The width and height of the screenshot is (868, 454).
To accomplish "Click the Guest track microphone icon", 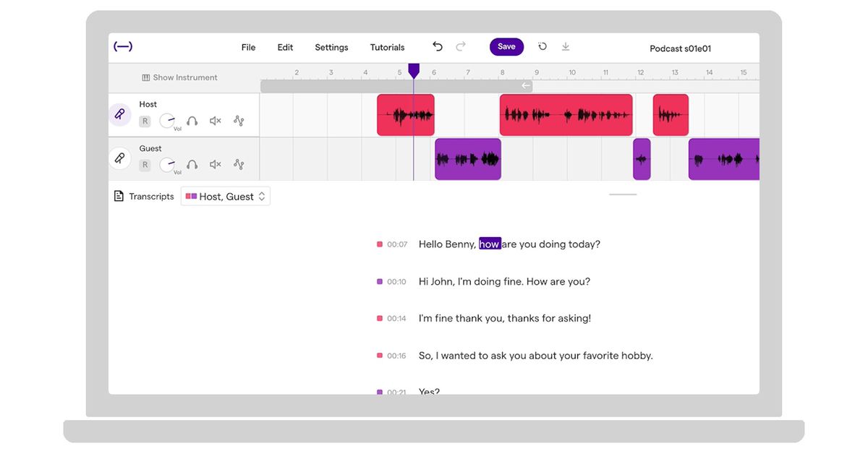I will 120,158.
